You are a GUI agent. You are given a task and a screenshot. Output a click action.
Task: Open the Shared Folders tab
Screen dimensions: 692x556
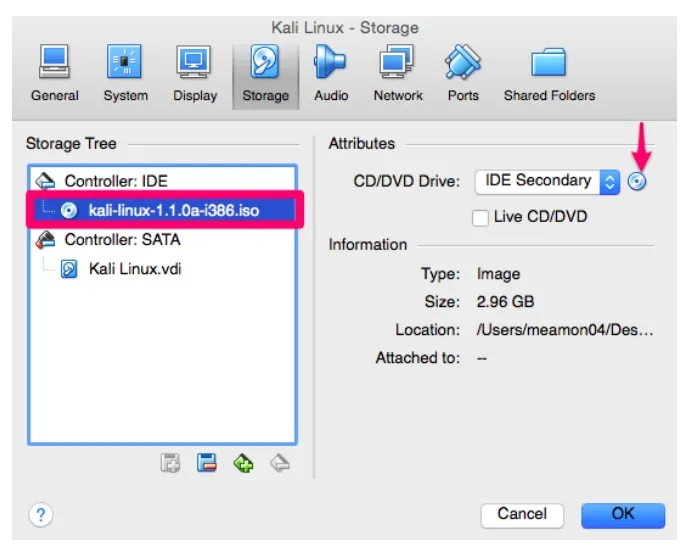pyautogui.click(x=549, y=74)
